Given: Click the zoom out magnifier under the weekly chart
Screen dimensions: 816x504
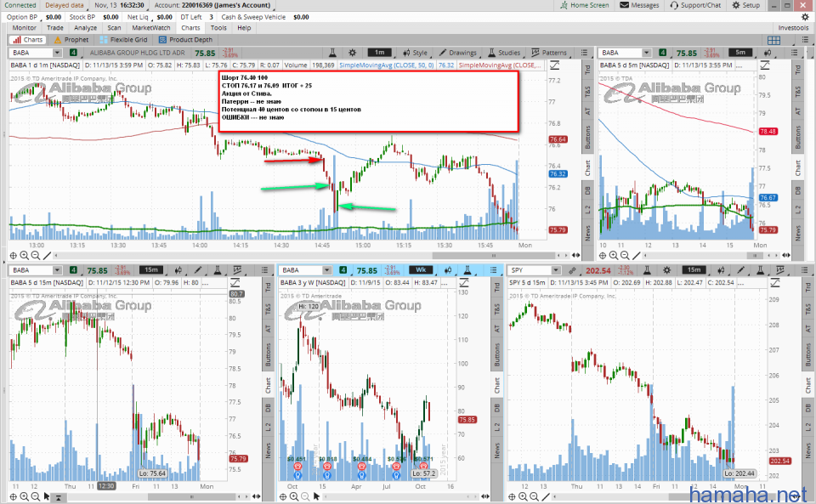Looking at the screenshot, I should click(305, 496).
